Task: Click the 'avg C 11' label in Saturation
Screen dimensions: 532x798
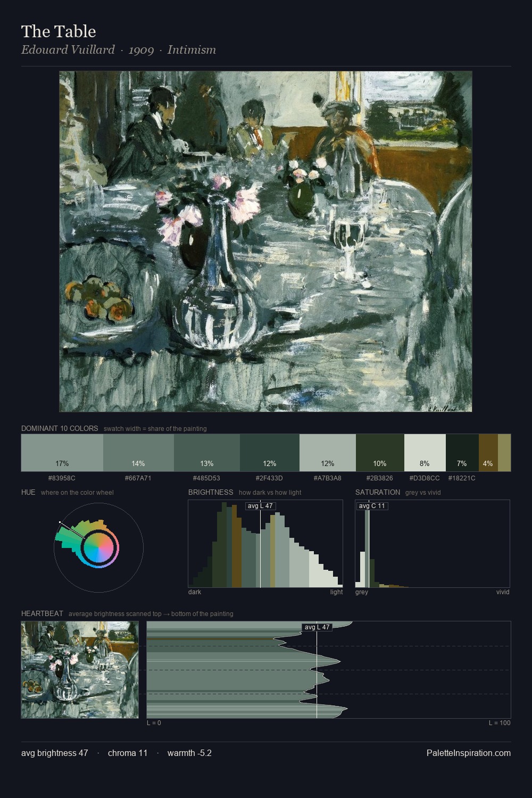Action: click(x=372, y=506)
